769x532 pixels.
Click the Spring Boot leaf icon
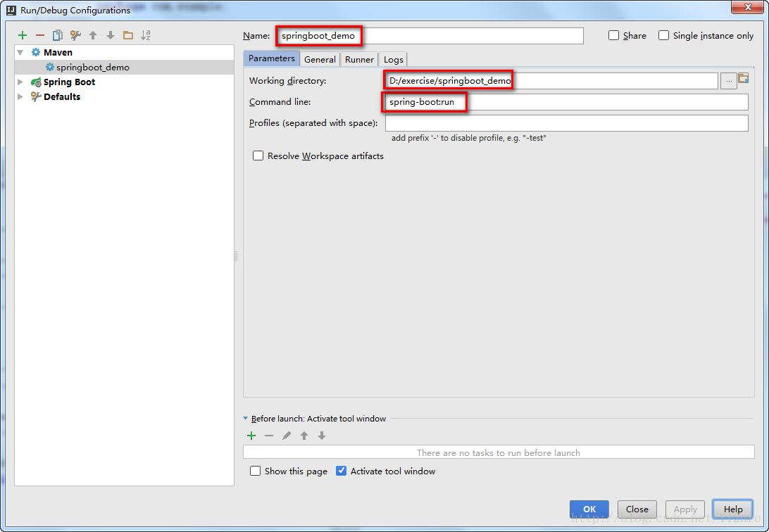(x=36, y=82)
